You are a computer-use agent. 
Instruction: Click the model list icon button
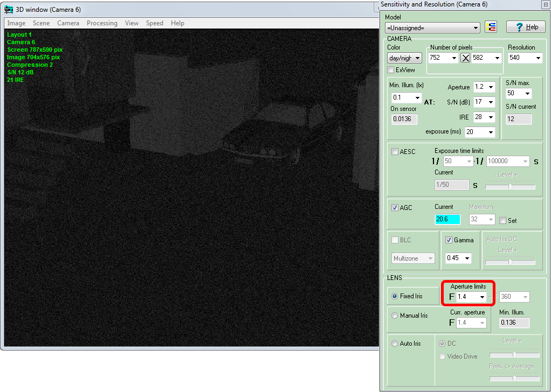coord(491,27)
